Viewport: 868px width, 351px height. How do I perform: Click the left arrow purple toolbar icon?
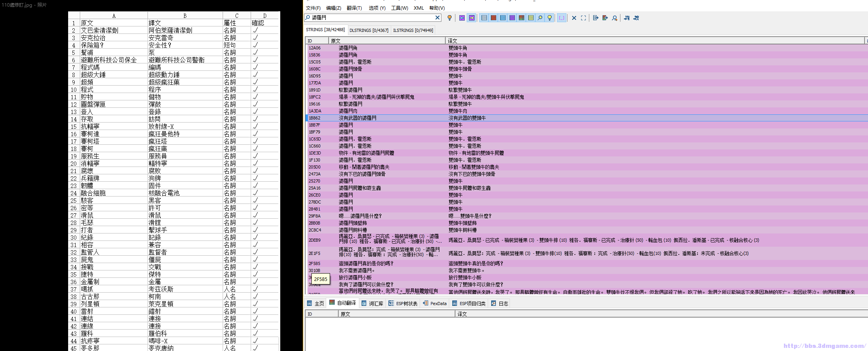click(x=462, y=18)
